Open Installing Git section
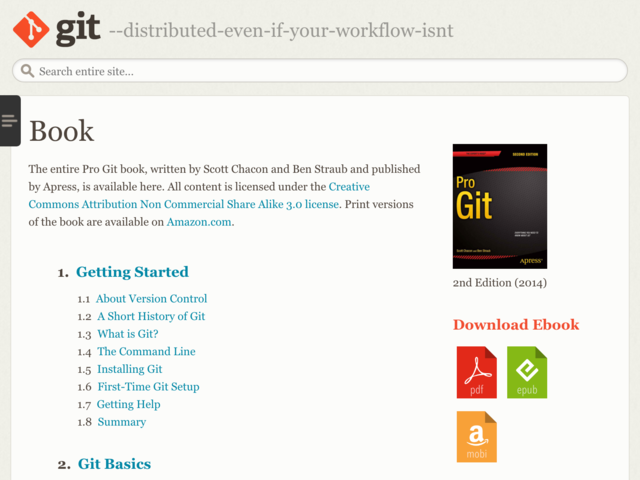The image size is (640, 480). tap(129, 369)
